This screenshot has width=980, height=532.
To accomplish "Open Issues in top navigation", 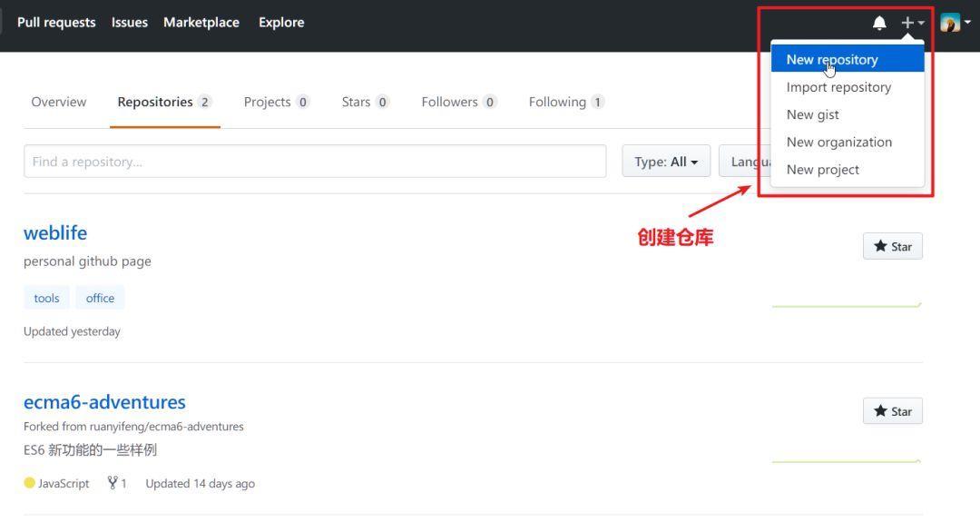I will tap(130, 23).
